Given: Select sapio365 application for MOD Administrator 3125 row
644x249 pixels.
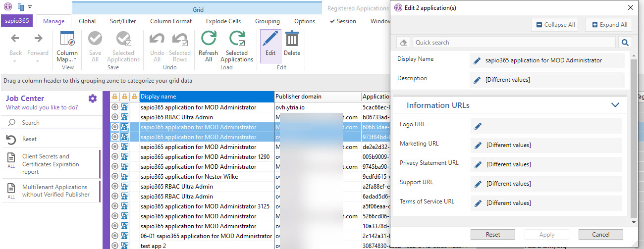Looking at the screenshot, I should [x=205, y=206].
